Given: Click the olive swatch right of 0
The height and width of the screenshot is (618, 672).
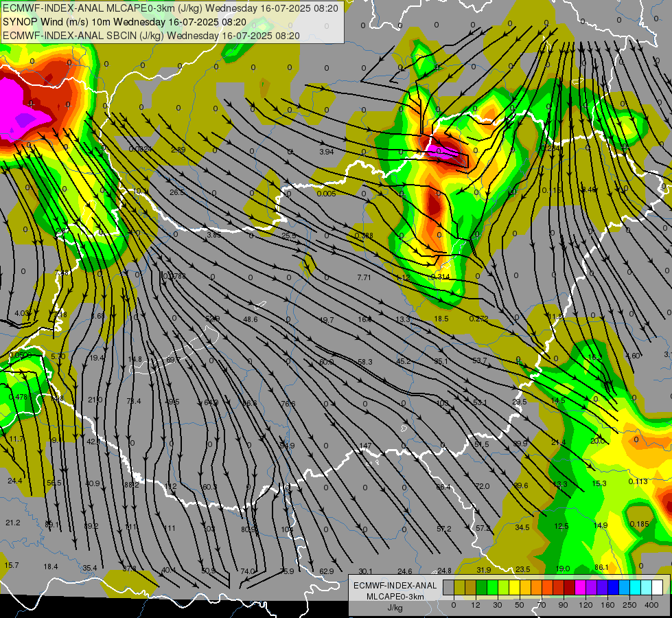Looking at the screenshot, I should [460, 587].
